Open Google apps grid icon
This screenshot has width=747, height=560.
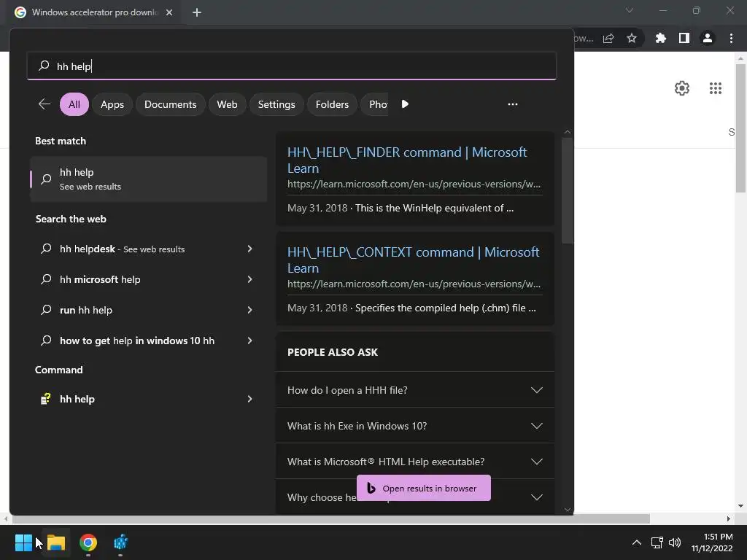pos(716,88)
